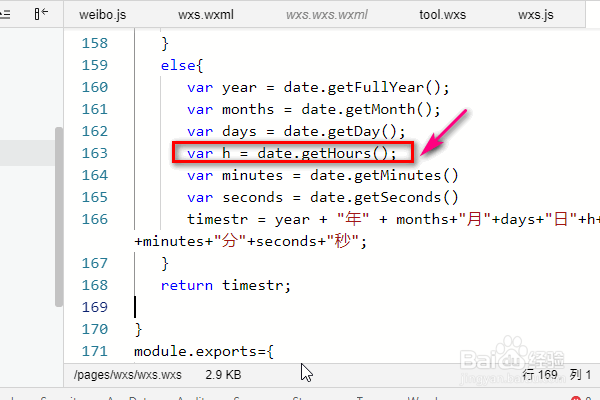Click line number 158 in gutter
The width and height of the screenshot is (600, 400).
click(x=95, y=43)
